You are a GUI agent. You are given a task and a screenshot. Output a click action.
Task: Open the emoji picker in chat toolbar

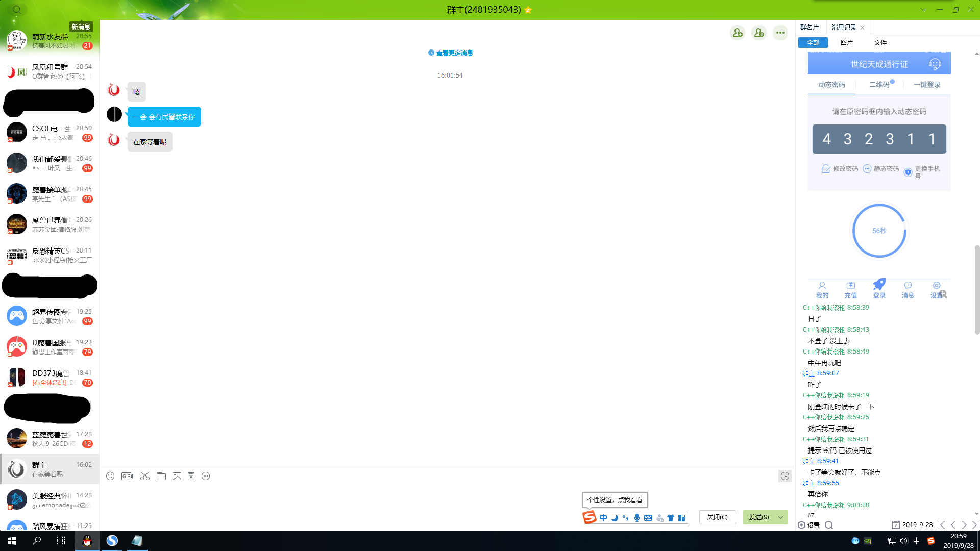coord(110,476)
